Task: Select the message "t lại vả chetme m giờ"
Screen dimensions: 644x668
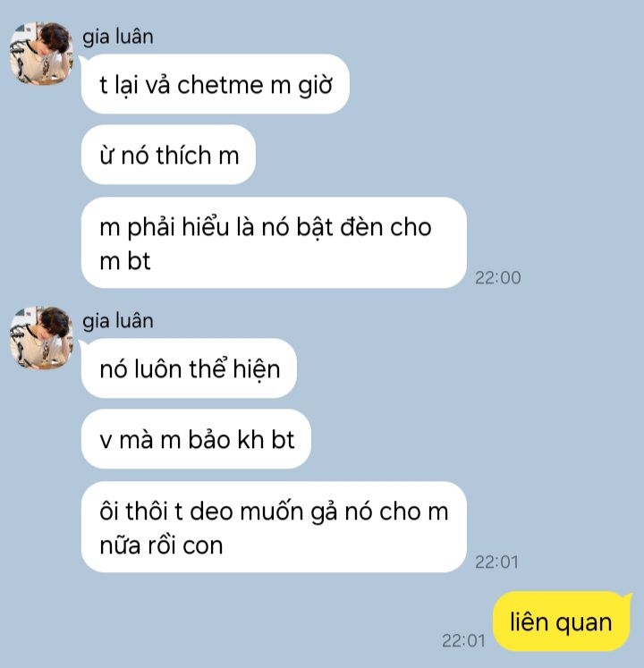Action: (216, 84)
